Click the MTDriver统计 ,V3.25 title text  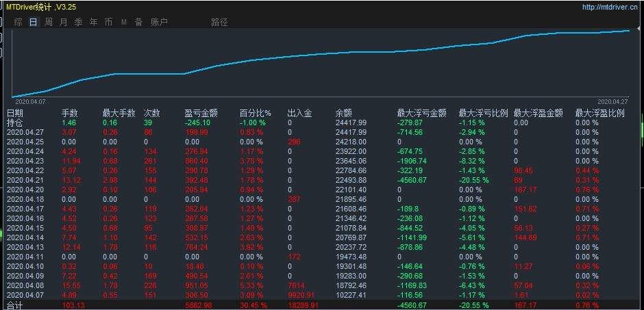[x=40, y=7]
